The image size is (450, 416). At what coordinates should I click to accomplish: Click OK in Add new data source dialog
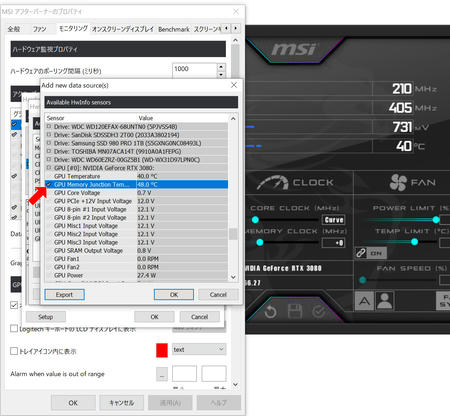(x=174, y=295)
